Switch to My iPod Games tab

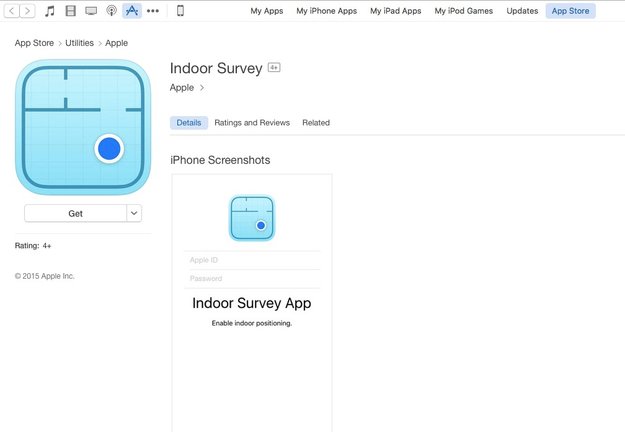464,11
